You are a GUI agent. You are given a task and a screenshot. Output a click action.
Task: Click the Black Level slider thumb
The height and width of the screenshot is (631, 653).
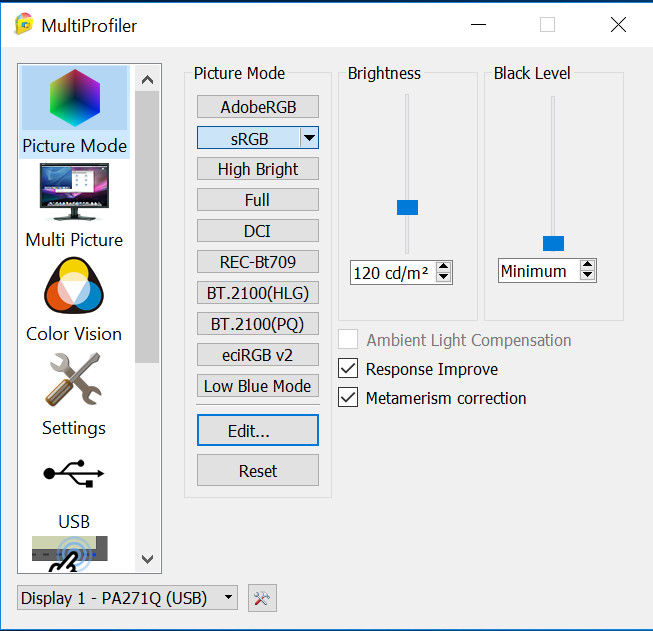click(x=553, y=243)
